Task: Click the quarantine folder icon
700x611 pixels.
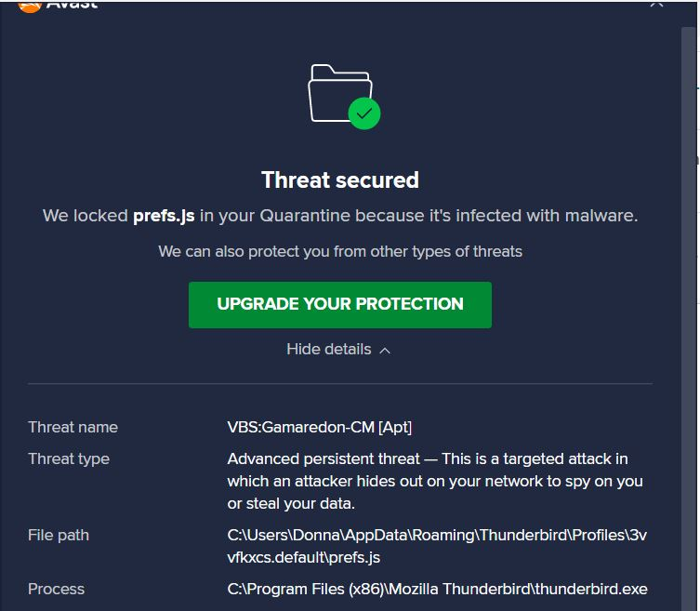Action: click(335, 92)
